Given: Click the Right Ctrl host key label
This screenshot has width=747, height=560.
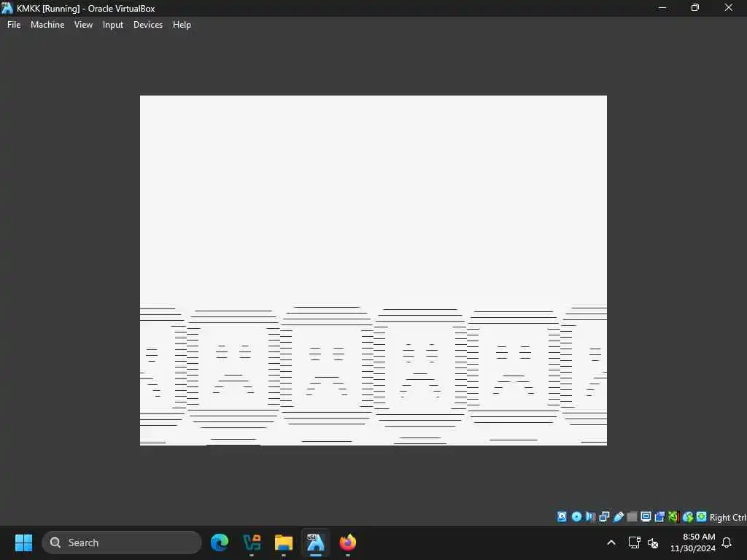Looking at the screenshot, I should click(728, 517).
